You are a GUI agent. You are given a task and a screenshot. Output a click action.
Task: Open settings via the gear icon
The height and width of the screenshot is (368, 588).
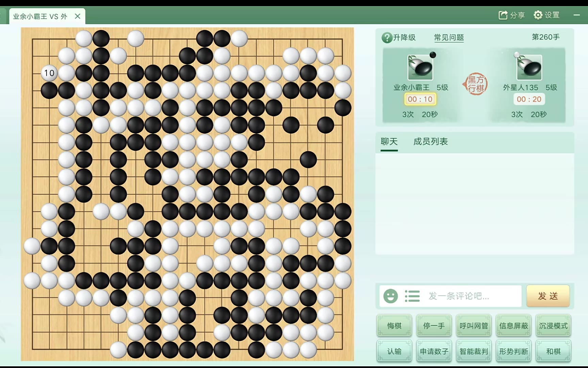pyautogui.click(x=538, y=15)
